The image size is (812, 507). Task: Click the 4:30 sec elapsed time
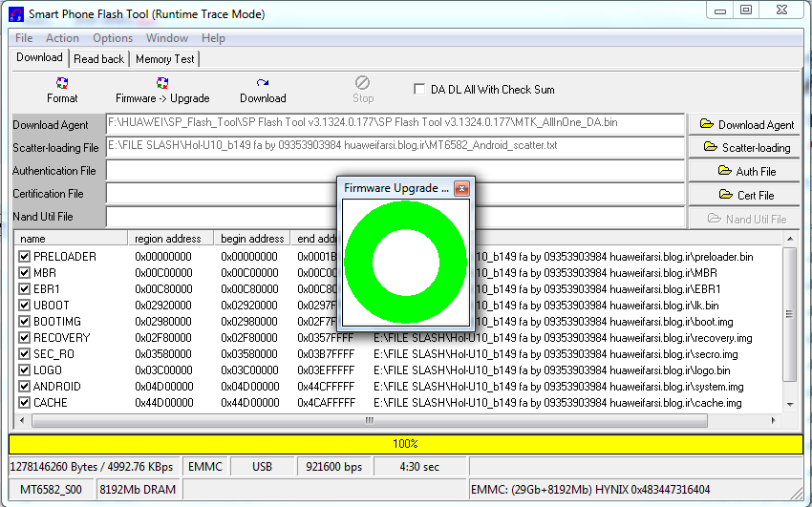point(419,467)
